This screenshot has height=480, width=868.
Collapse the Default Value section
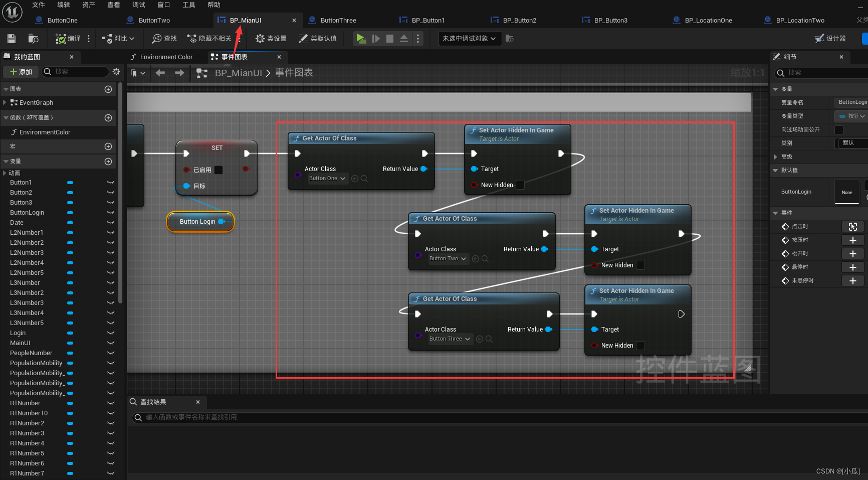[775, 171]
